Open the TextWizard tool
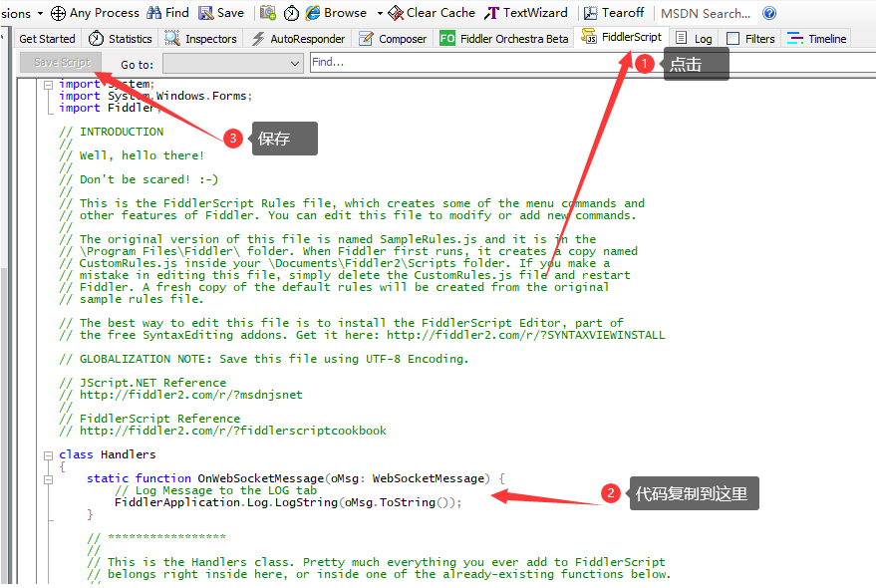This screenshot has width=876, height=588. (x=526, y=13)
